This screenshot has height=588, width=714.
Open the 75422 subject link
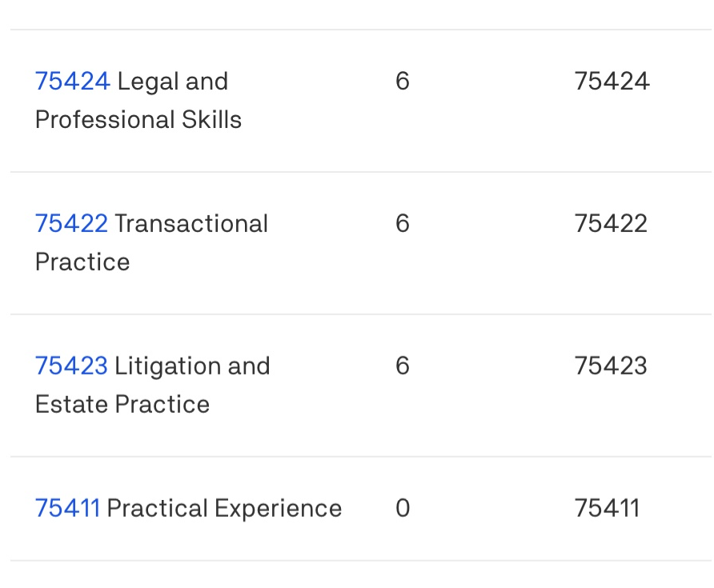pos(71,224)
